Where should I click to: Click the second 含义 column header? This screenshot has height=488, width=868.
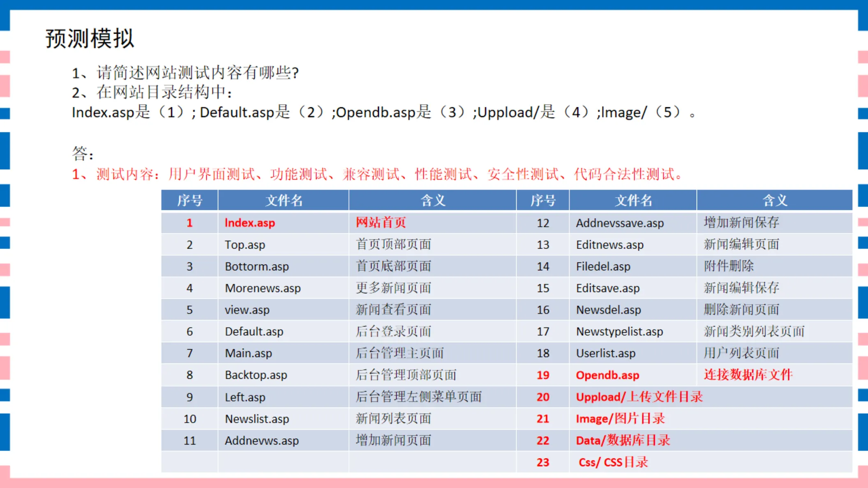775,200
